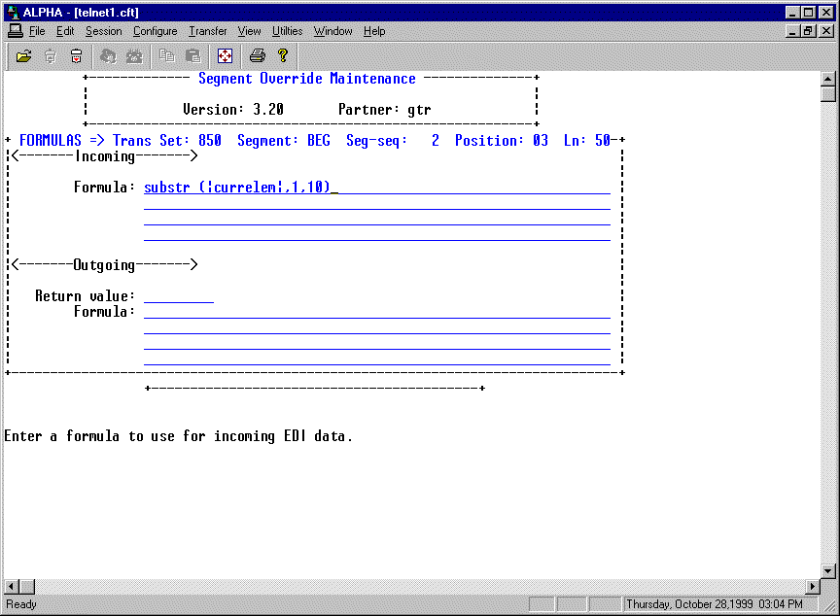Select the Disconnect session toolbar icon
Image resolution: width=840 pixels, height=616 pixels.
(x=134, y=55)
